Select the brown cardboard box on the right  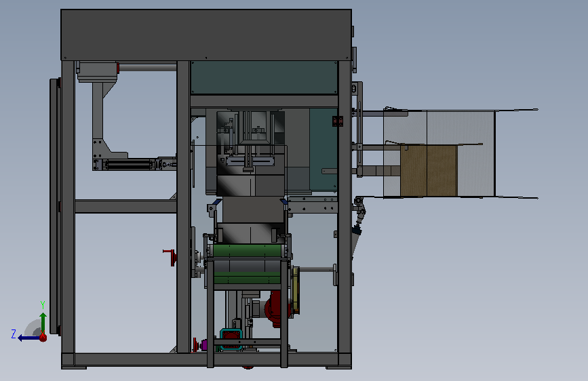(428, 171)
